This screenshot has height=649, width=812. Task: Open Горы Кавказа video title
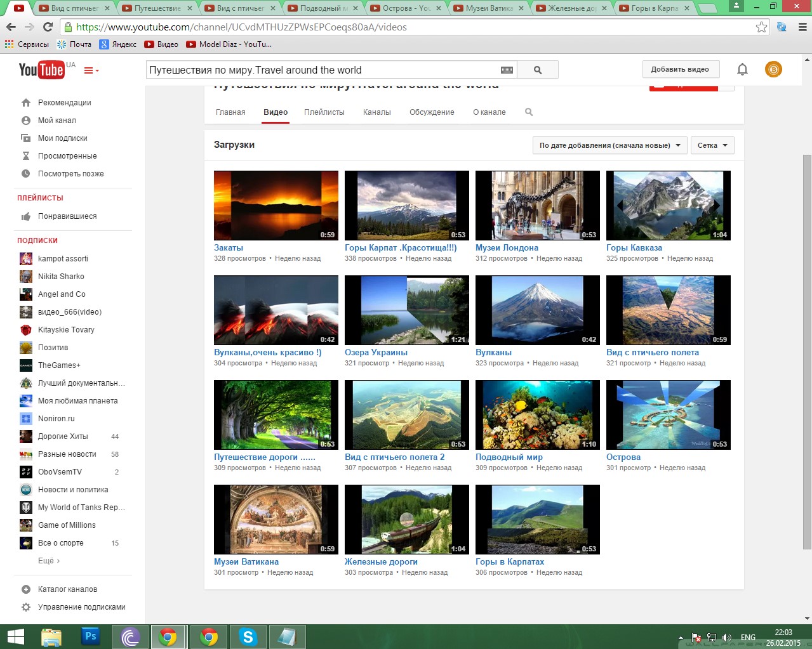[634, 247]
